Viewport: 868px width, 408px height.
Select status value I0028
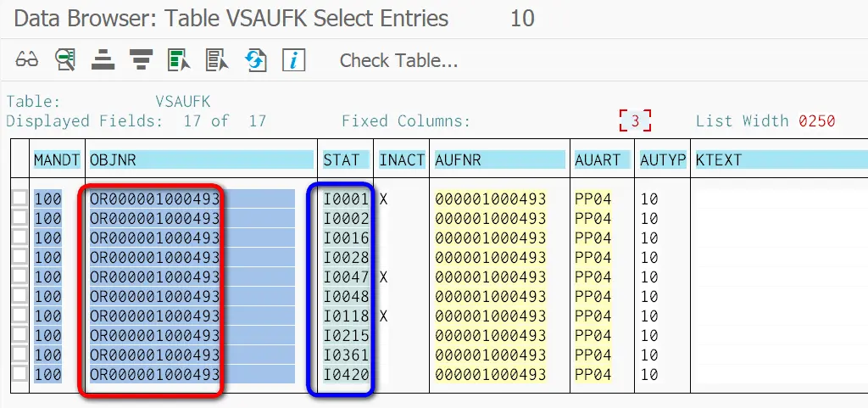pos(346,257)
